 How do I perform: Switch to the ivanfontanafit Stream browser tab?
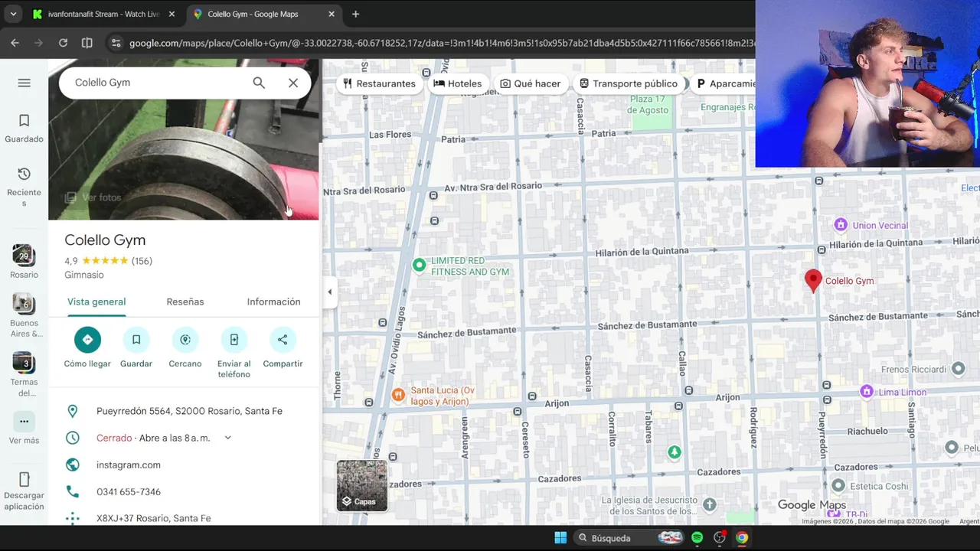[104, 14]
